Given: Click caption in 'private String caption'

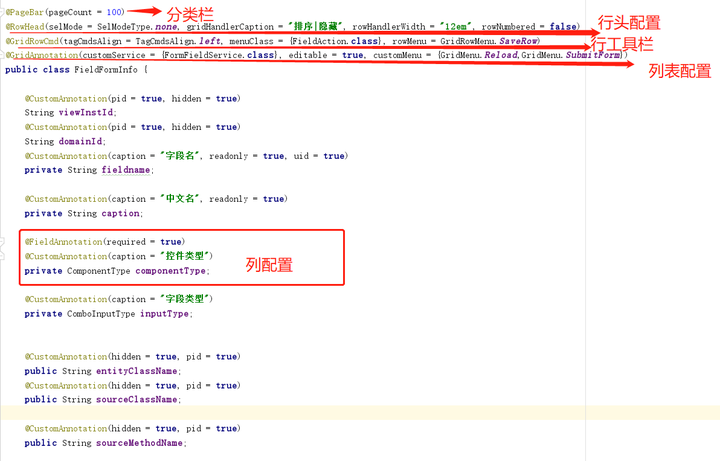Looking at the screenshot, I should click(x=121, y=214).
